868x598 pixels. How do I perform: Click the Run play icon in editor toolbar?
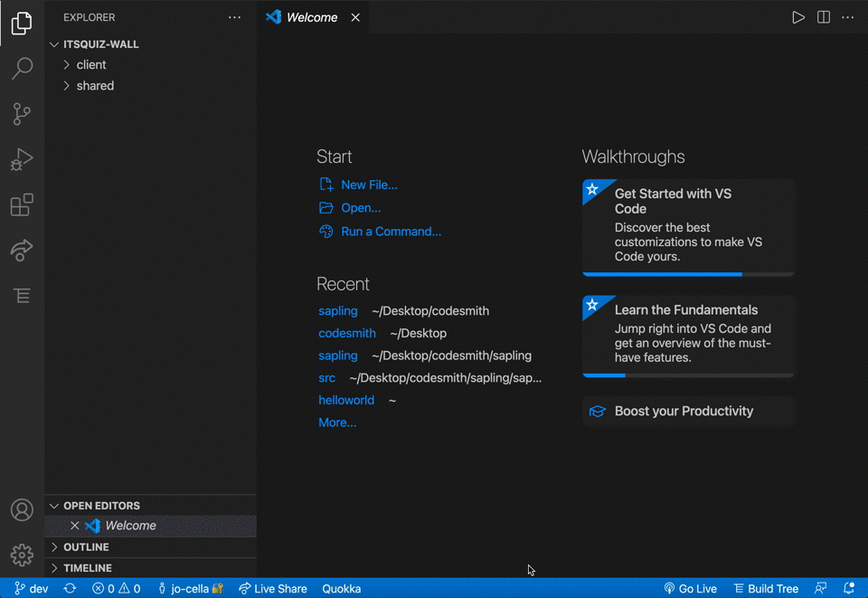pos(797,17)
